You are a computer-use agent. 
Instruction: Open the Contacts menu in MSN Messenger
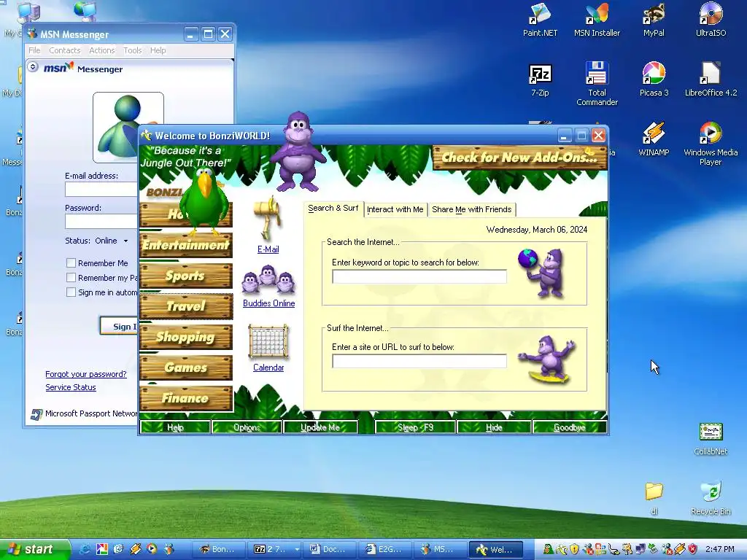pos(65,50)
